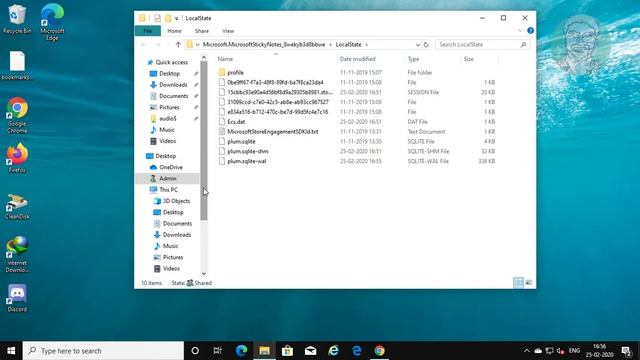Click Microsoft.MicrosoftStickyNotes breadcrumb in address bar
The height and width of the screenshot is (360, 640).
tap(264, 44)
